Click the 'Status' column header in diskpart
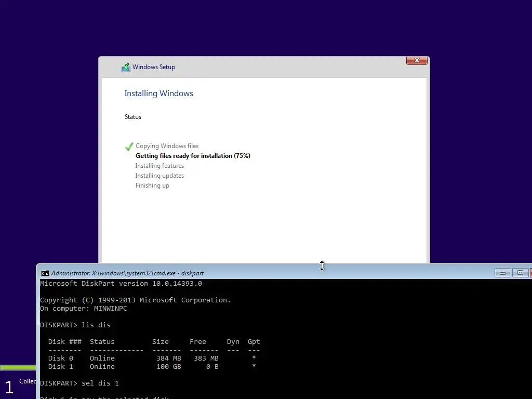This screenshot has width=532, height=399. [102, 342]
